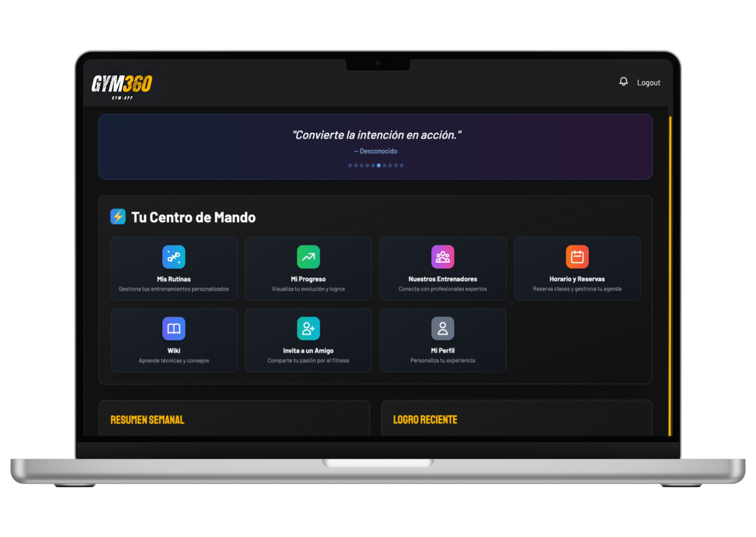
Task: Open Mi Perfil card title
Action: point(443,351)
